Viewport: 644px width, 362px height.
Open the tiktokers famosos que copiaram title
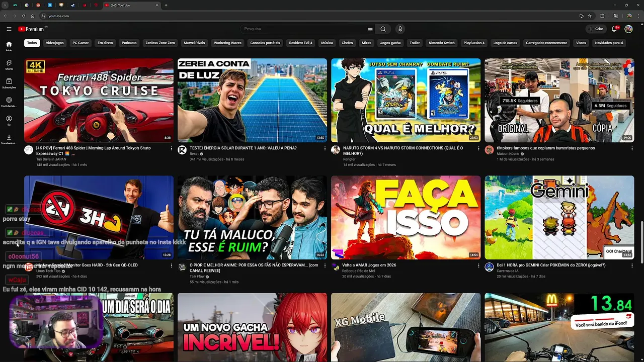545,148
